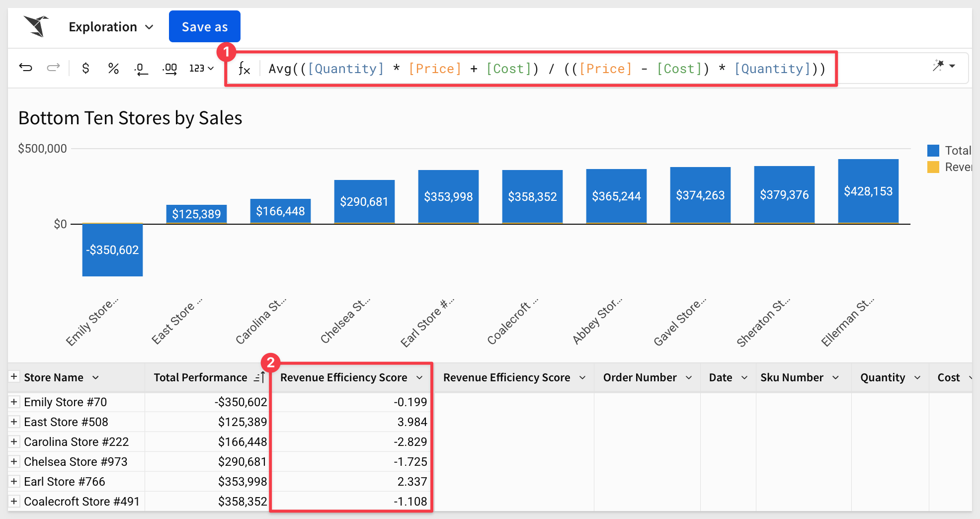
Task: Open the Store Name column menu
Action: point(96,378)
